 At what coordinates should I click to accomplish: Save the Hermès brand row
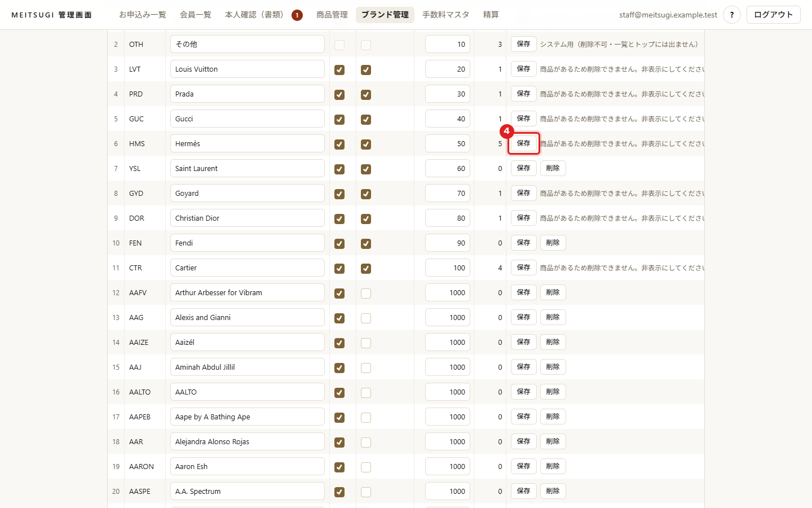(x=524, y=143)
